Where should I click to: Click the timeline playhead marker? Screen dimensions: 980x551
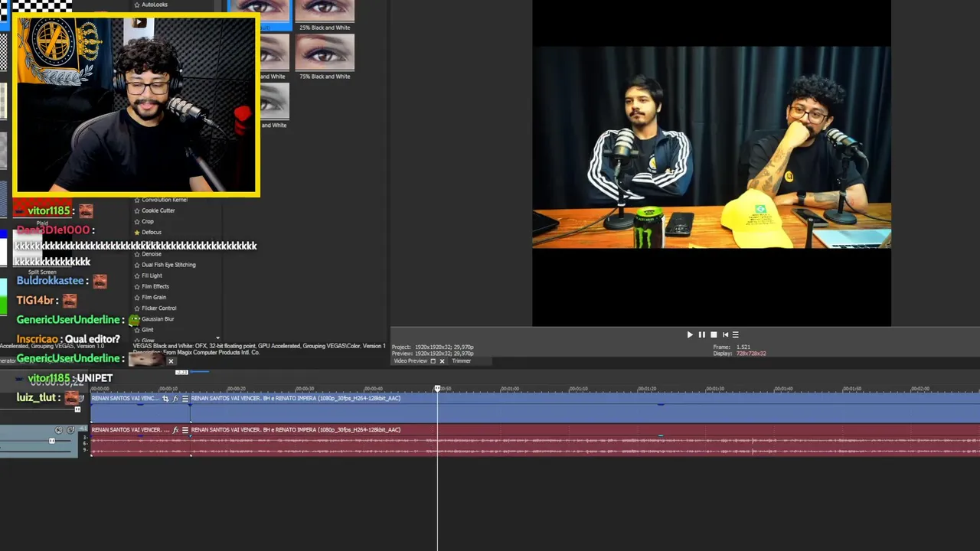(438, 389)
